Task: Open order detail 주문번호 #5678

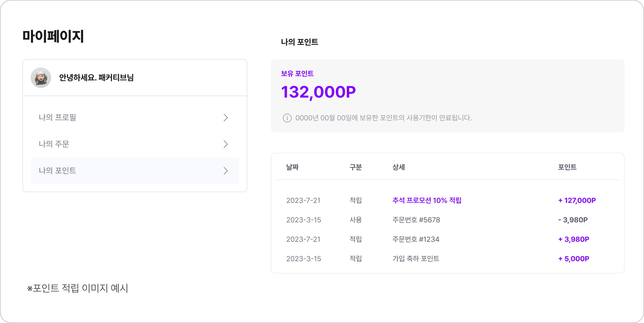Action: pyautogui.click(x=416, y=220)
